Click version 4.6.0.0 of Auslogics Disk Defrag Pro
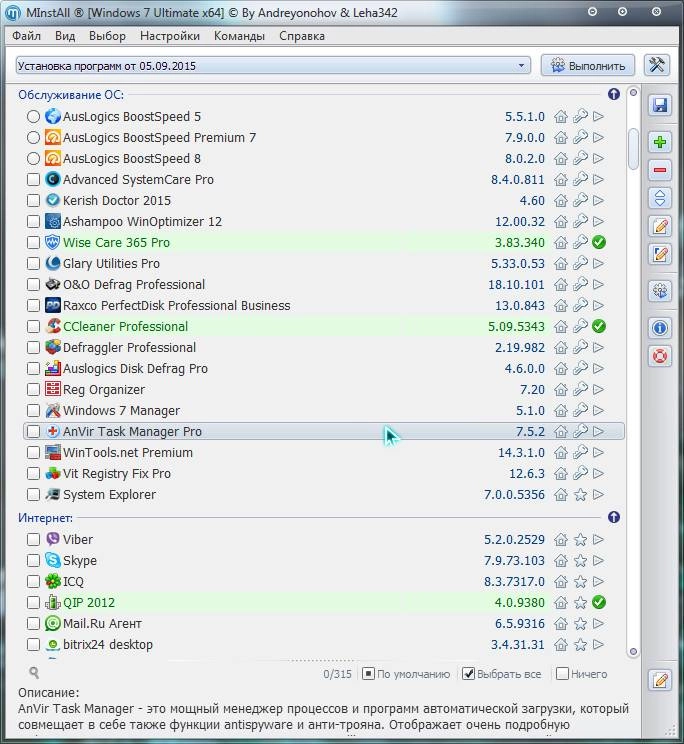This screenshot has height=744, width=684. coord(525,369)
